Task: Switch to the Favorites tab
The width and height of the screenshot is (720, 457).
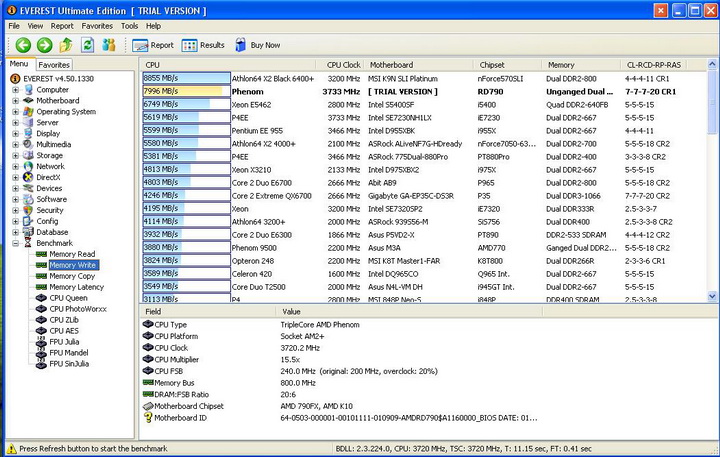Action: (54, 65)
